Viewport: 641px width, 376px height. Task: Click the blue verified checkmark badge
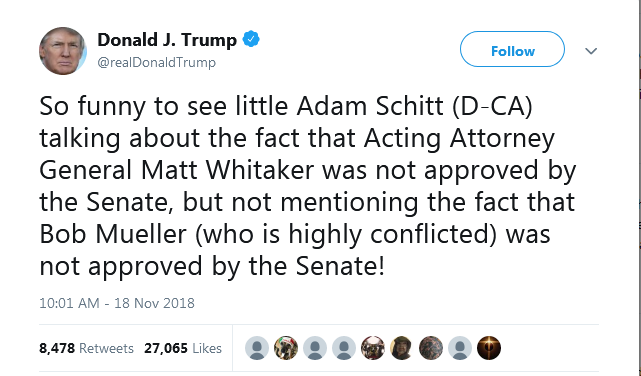251,39
